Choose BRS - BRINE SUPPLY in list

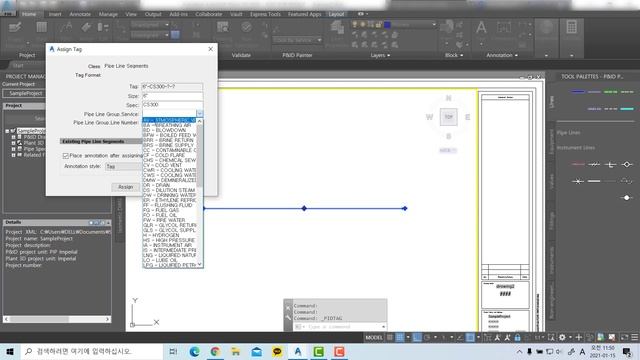(169, 145)
